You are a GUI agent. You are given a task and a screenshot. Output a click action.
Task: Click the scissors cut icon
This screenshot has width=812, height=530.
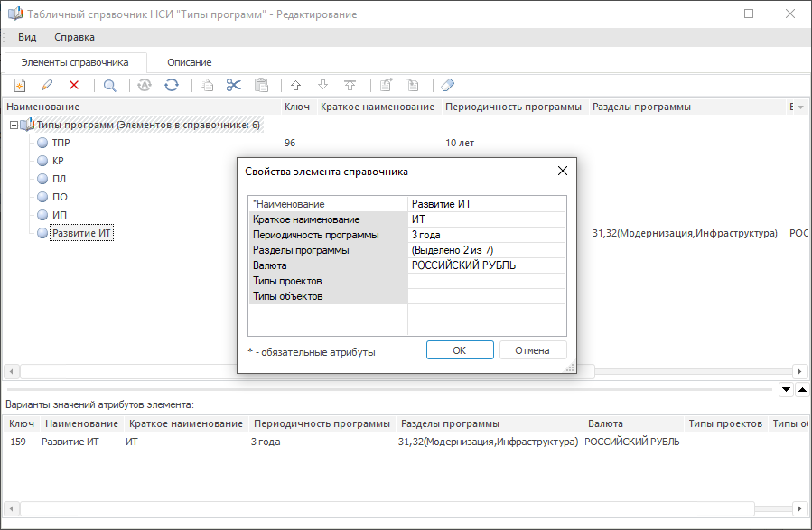pos(234,85)
